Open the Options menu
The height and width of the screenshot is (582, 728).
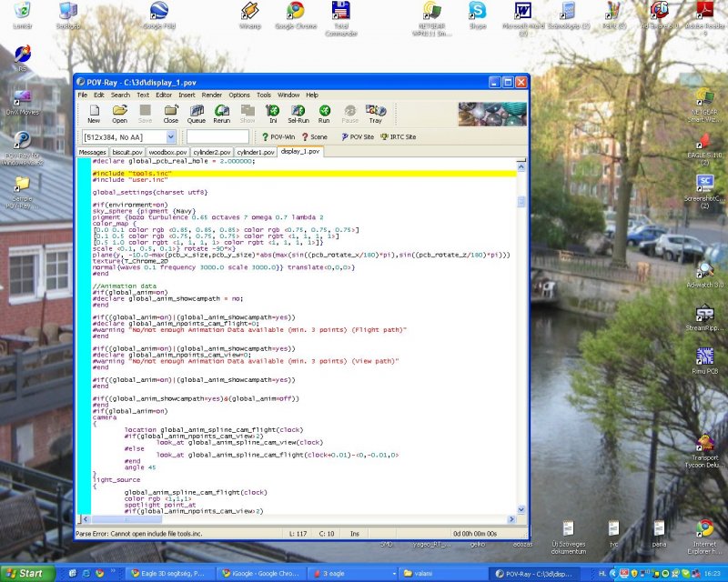point(239,95)
